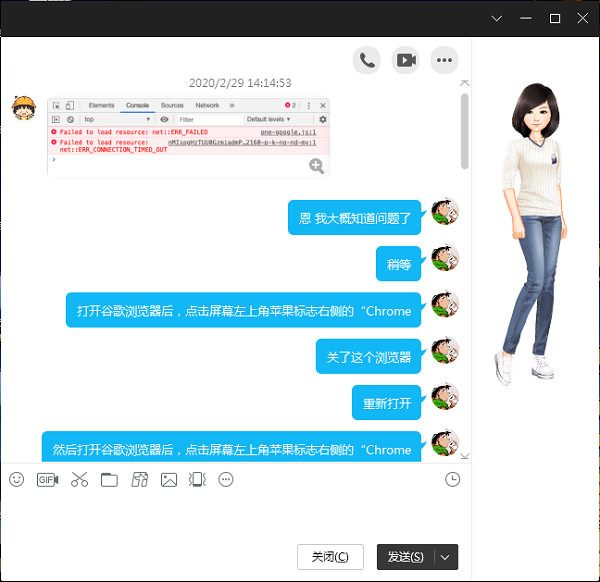Expand the send options arrow
The height and width of the screenshot is (582, 600).
[445, 557]
